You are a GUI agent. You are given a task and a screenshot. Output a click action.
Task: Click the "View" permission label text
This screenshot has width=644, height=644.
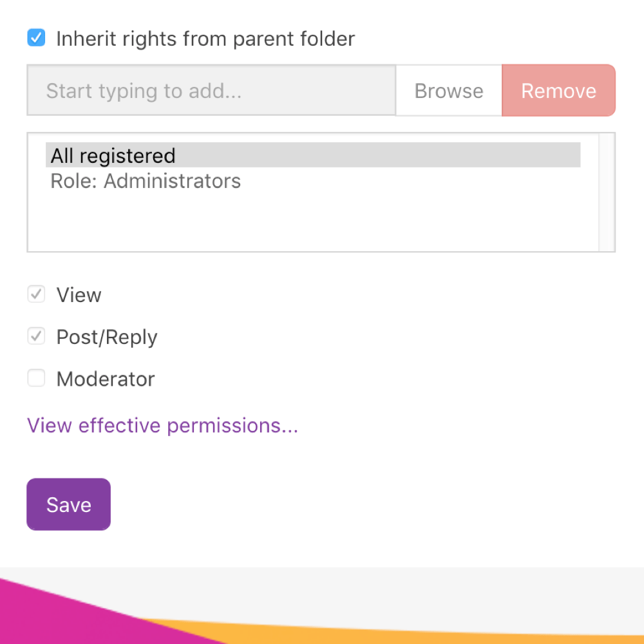tap(79, 295)
